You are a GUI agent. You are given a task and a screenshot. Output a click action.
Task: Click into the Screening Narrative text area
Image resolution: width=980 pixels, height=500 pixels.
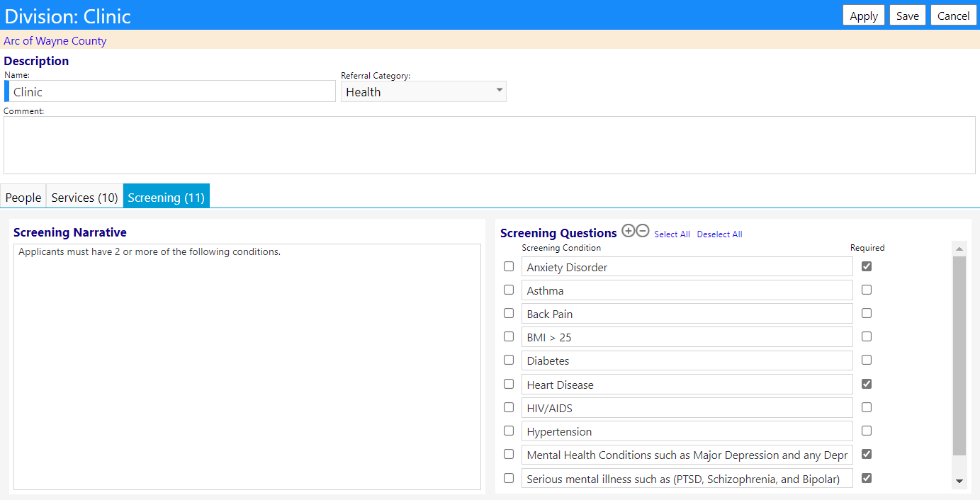pos(247,367)
